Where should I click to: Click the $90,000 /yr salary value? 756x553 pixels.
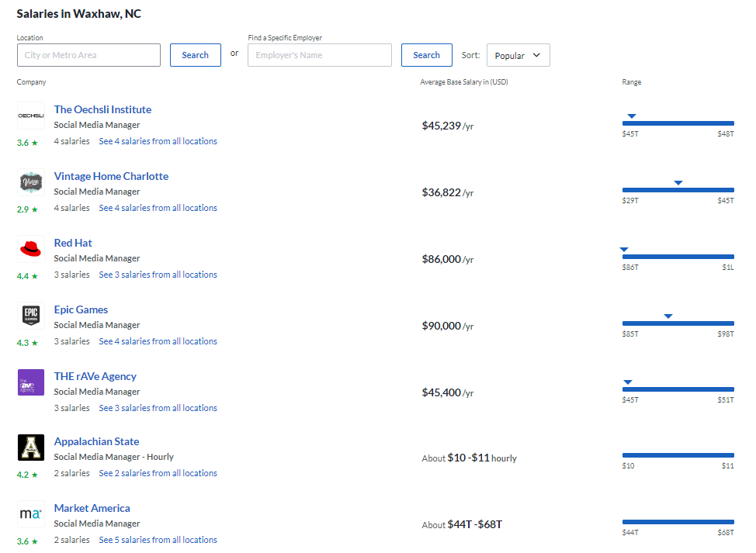pyautogui.click(x=447, y=326)
